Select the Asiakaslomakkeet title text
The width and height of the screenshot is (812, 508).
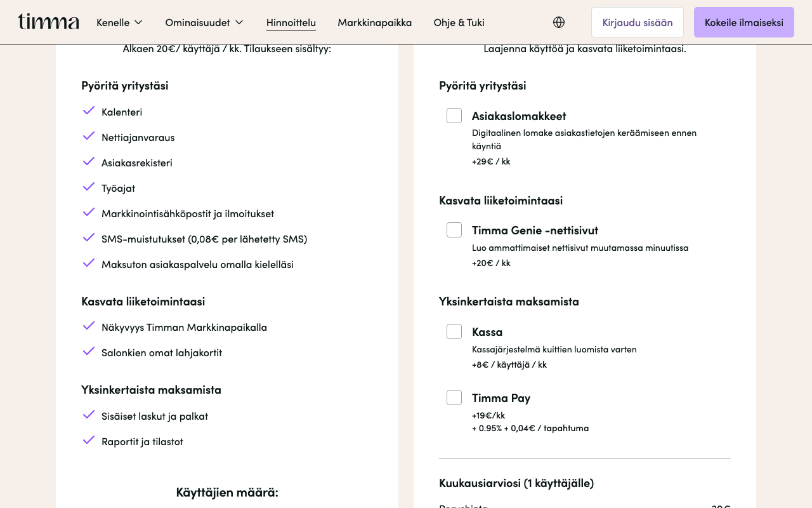click(x=519, y=116)
